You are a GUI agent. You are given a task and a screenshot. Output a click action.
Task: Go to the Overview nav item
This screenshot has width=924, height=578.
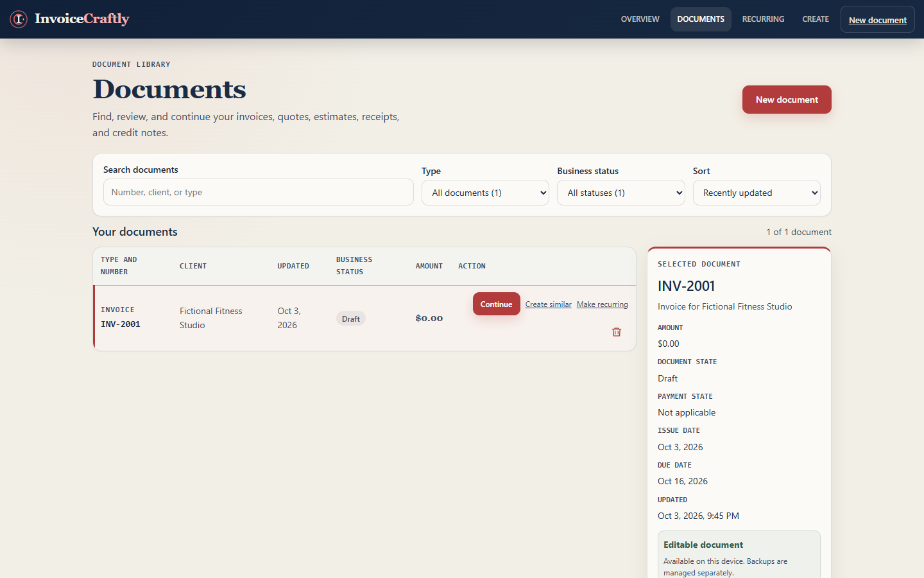[x=640, y=19]
